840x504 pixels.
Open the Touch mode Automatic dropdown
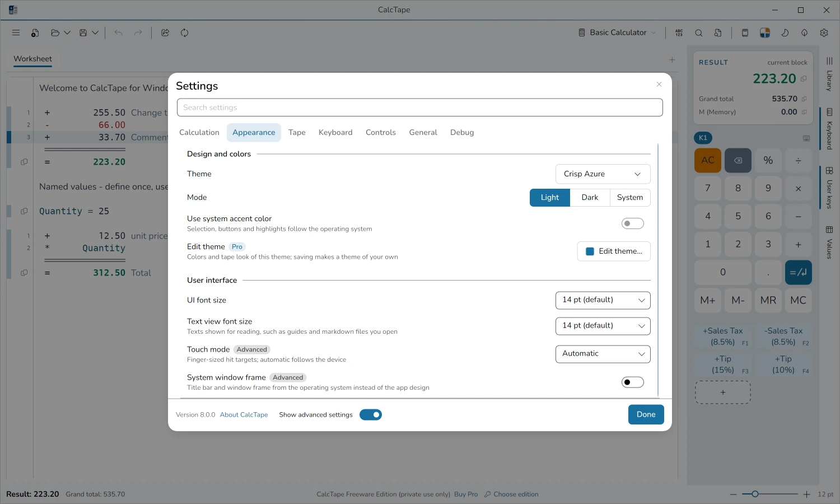click(x=603, y=354)
